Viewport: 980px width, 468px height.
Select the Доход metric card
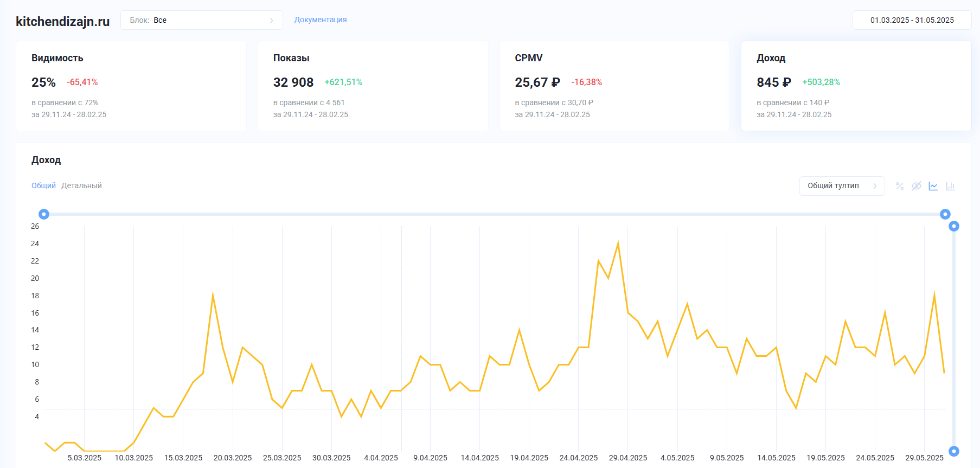pos(856,86)
